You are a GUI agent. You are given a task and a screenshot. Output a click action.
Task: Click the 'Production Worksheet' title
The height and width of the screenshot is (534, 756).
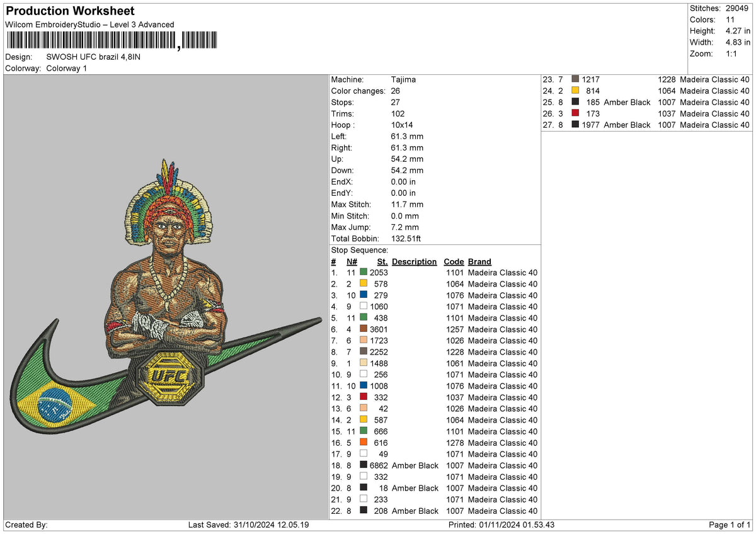pyautogui.click(x=70, y=11)
